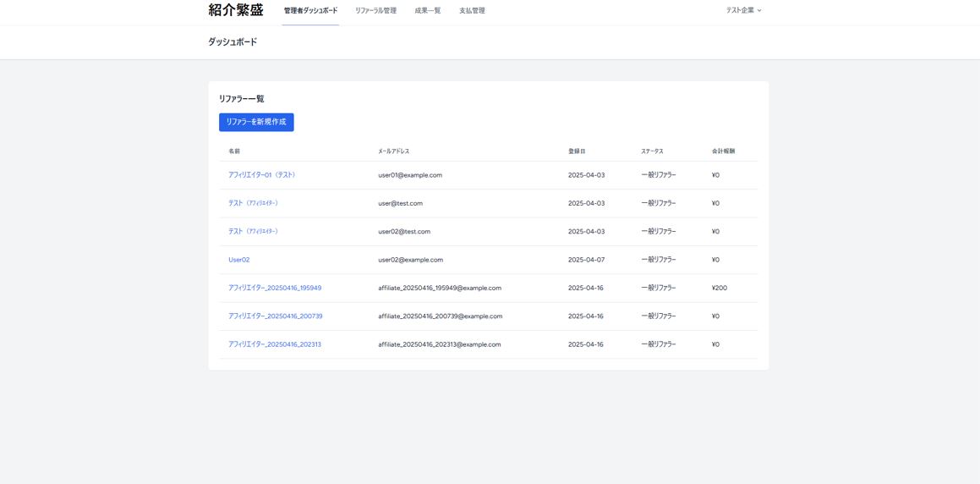The width and height of the screenshot is (980, 484).
Task: Open the テスト企業 account dropdown
Action: pos(743,11)
